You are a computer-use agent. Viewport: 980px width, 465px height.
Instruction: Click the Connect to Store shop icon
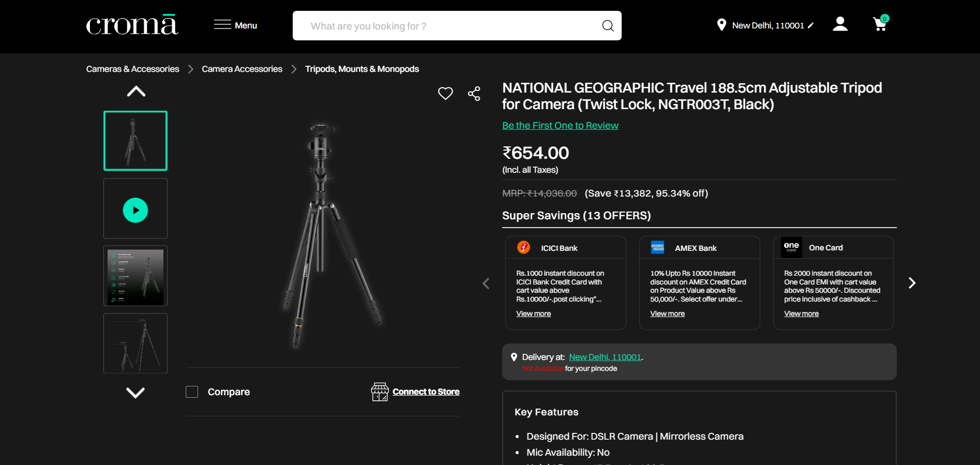tap(380, 392)
